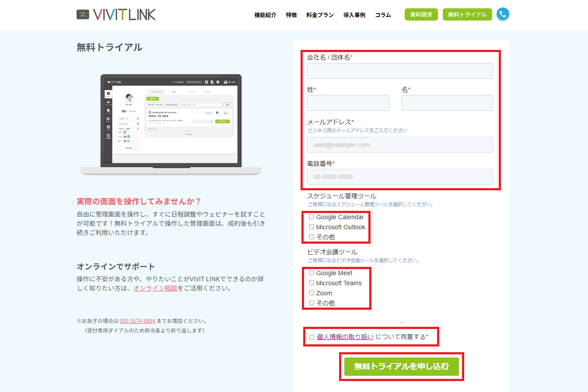Click 導入事例 in the navigation

click(x=354, y=14)
